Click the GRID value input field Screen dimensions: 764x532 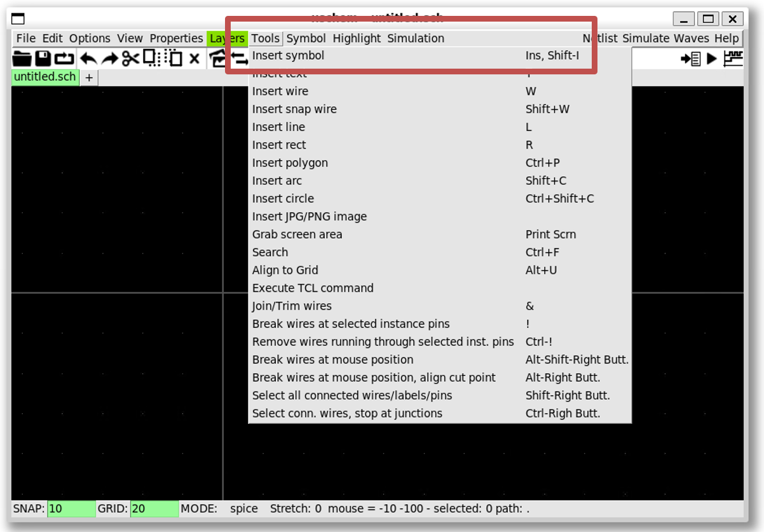pos(154,508)
